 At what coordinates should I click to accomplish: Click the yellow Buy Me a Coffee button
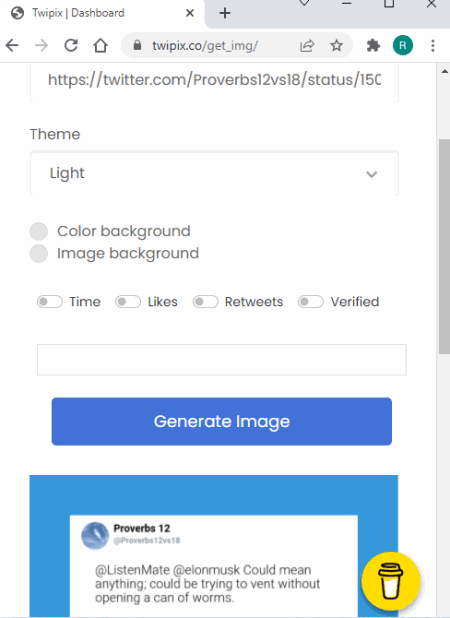391,581
